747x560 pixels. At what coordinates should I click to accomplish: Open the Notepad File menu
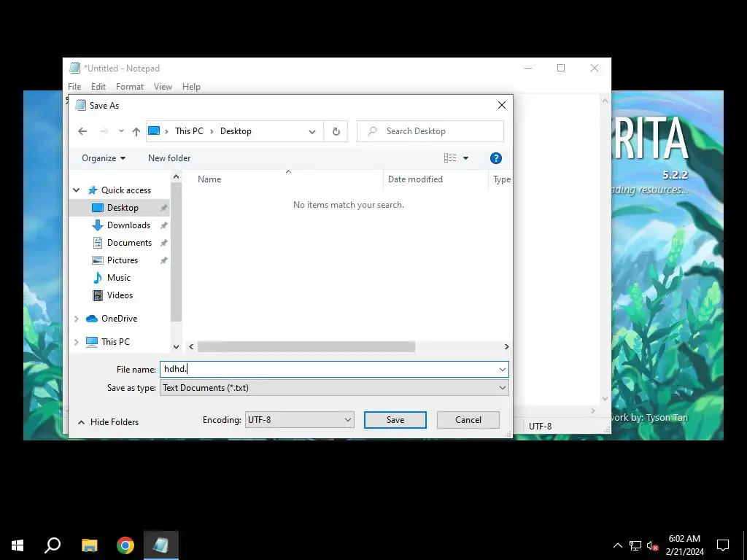pos(74,87)
